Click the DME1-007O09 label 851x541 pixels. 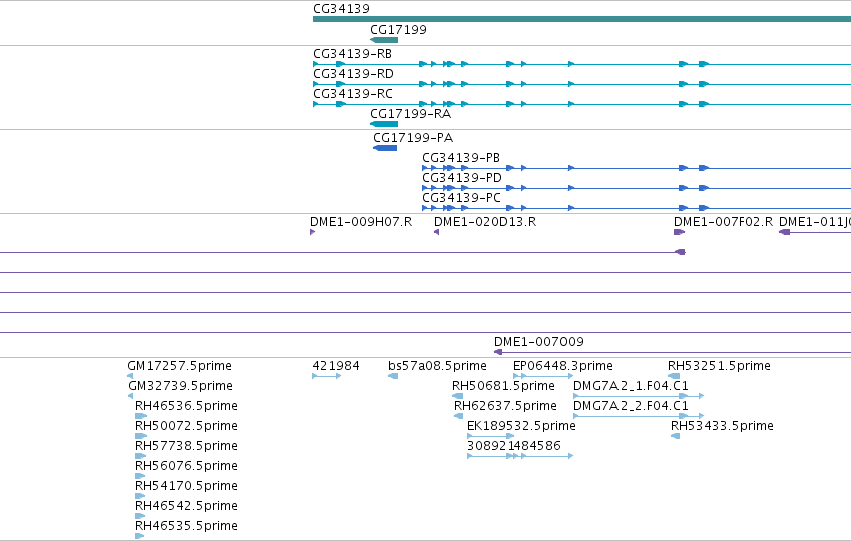coord(539,342)
